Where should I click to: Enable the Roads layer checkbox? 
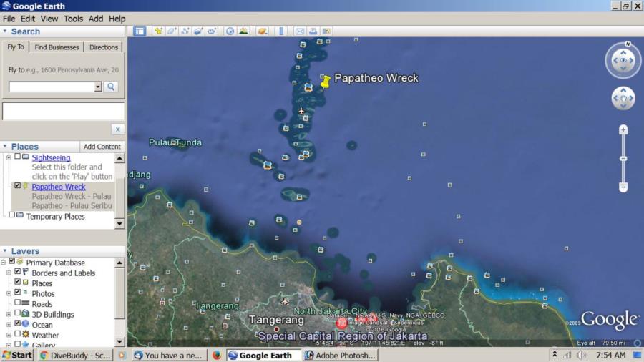(x=17, y=303)
